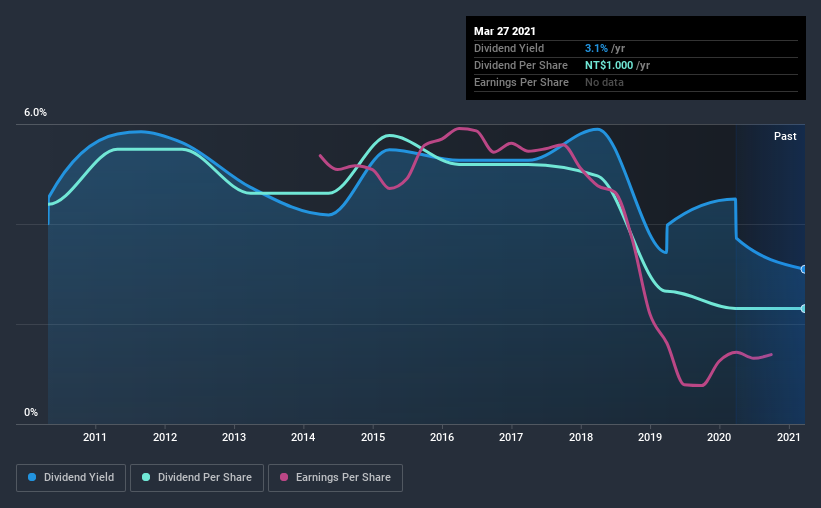Click the teal Dividend Per Share legend dot
Viewport: 821px width, 508px height.
point(146,477)
